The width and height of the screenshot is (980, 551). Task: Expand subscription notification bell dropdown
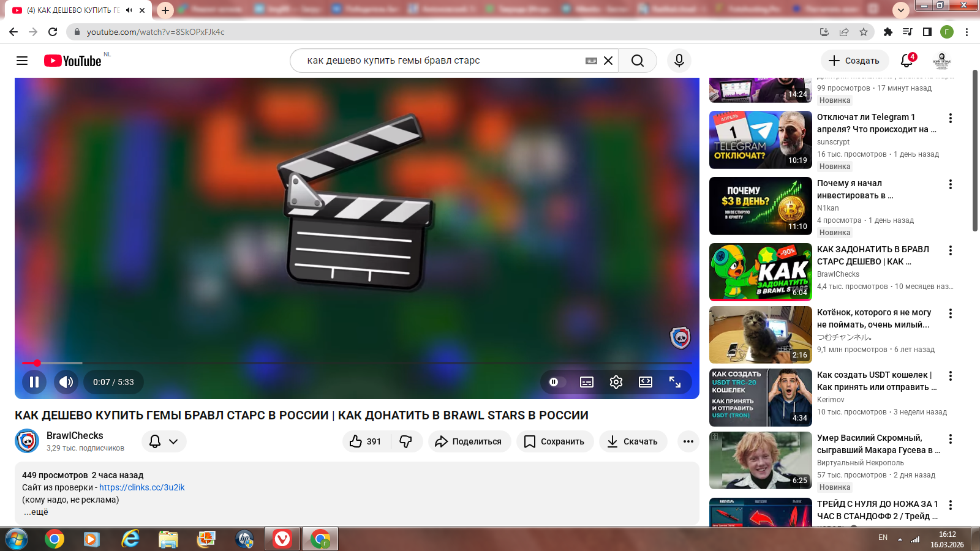click(x=164, y=441)
